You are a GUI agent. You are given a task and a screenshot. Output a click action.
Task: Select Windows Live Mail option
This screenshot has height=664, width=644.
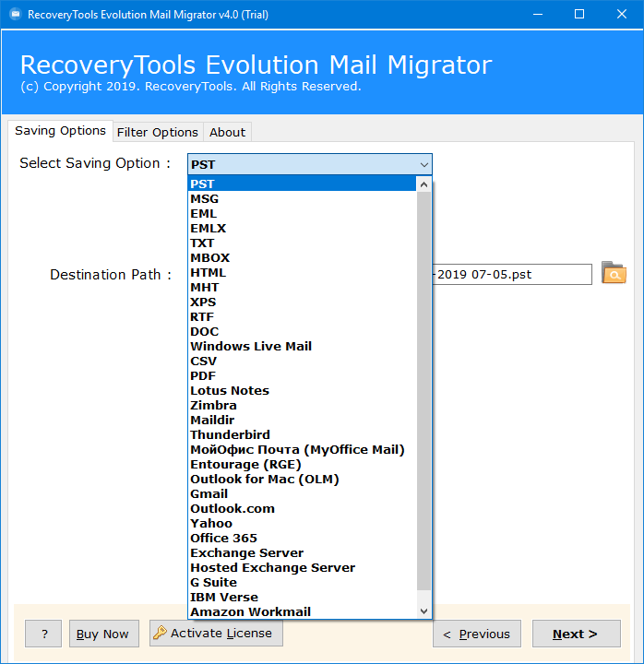point(302,347)
